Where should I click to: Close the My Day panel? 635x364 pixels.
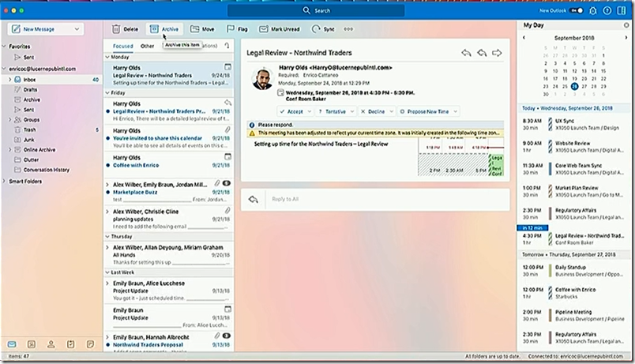tap(626, 25)
